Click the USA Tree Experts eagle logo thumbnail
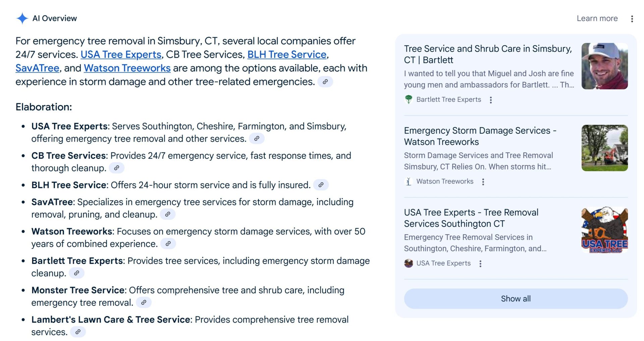Image resolution: width=644 pixels, height=341 pixels. pyautogui.click(x=604, y=230)
